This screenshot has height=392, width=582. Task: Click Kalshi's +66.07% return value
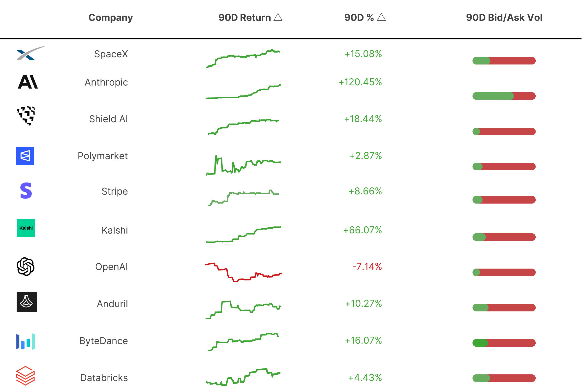[363, 230]
